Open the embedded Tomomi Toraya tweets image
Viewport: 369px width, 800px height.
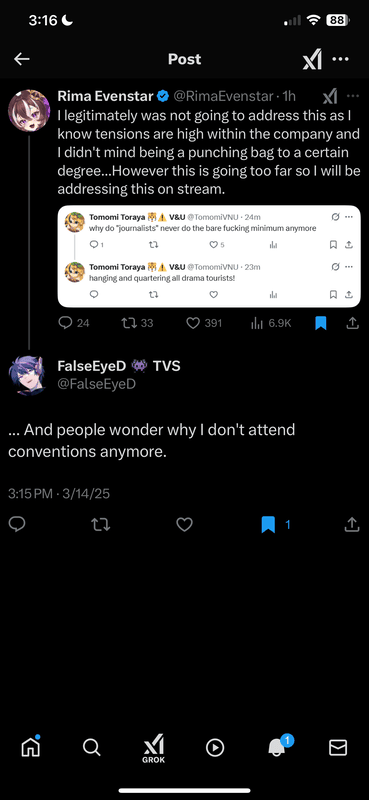coord(209,257)
